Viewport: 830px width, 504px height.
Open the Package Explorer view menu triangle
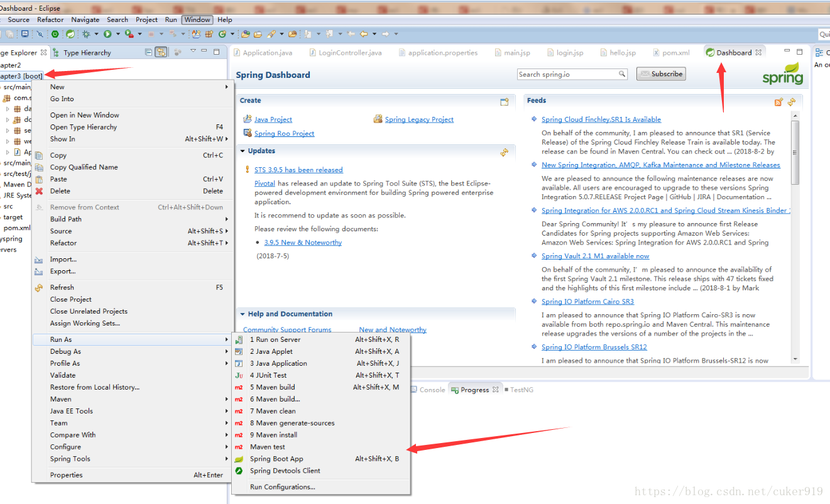click(193, 51)
